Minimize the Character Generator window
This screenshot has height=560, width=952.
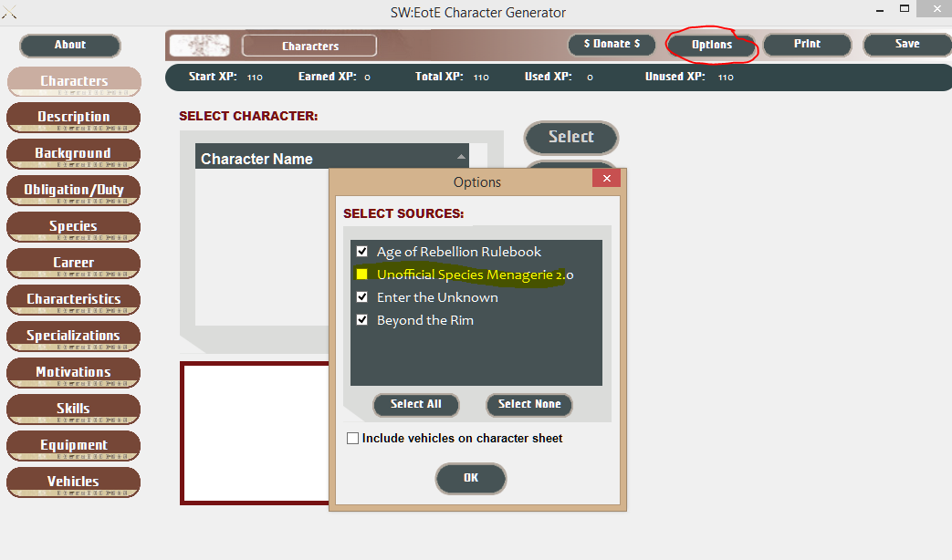(880, 10)
